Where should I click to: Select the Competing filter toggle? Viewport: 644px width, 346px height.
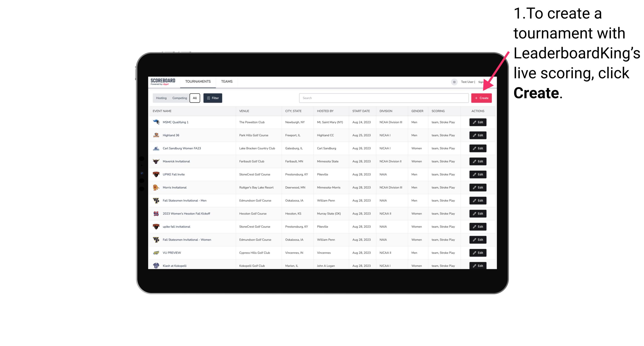point(179,98)
